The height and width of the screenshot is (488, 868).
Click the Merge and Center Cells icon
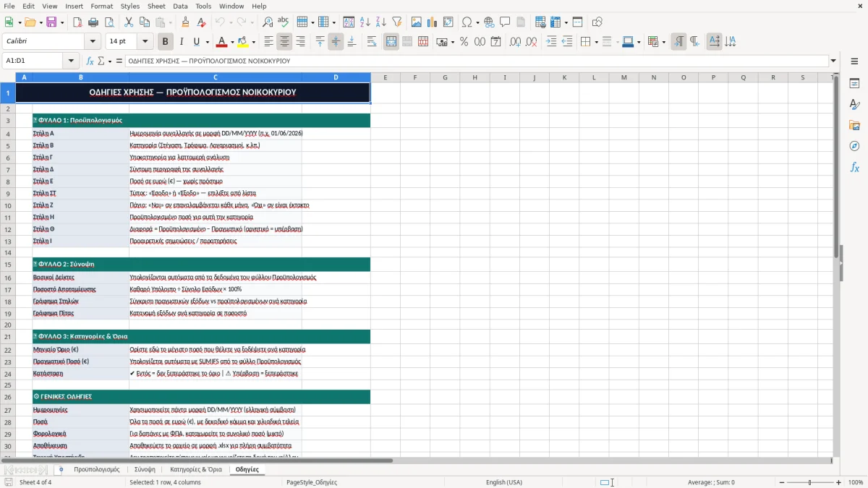tap(391, 42)
